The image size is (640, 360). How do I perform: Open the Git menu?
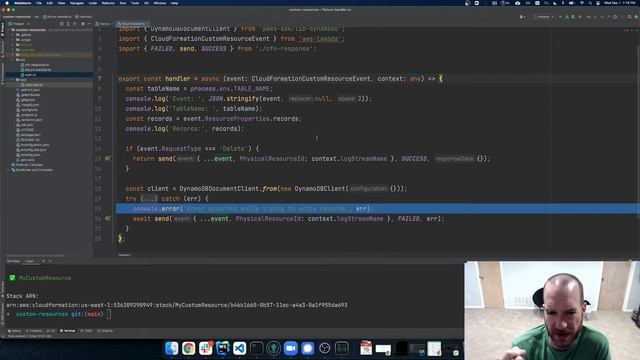click(x=147, y=3)
